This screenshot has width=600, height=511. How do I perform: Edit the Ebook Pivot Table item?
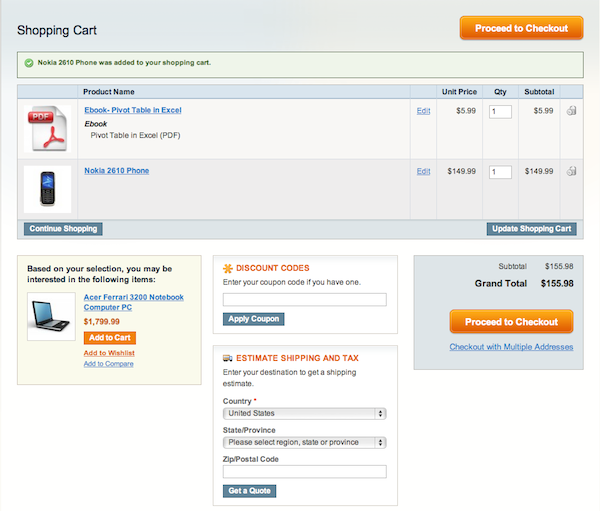tap(424, 111)
